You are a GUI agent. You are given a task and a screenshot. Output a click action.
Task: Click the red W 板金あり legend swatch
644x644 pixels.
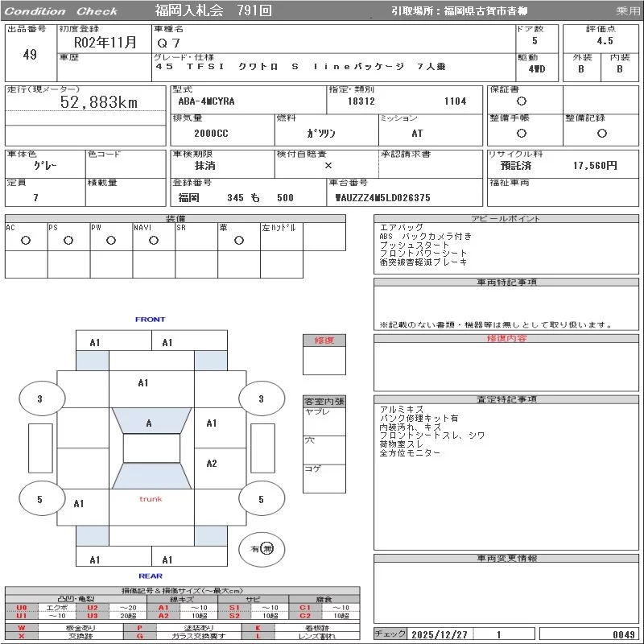22,627
